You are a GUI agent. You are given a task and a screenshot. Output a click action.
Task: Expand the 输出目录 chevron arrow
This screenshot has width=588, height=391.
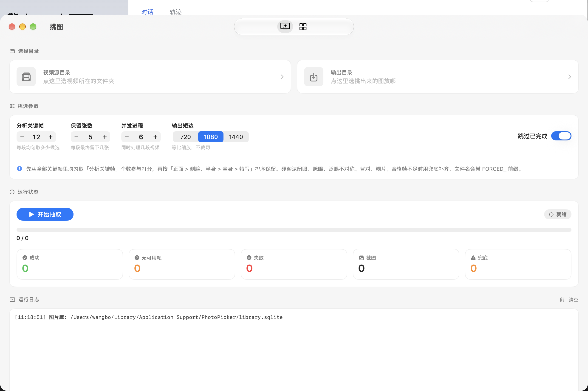coord(570,77)
